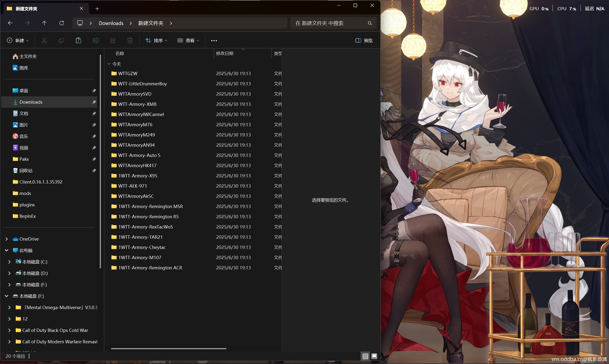Click the Copy toolbar icon
609x364 pixels.
(x=61, y=40)
